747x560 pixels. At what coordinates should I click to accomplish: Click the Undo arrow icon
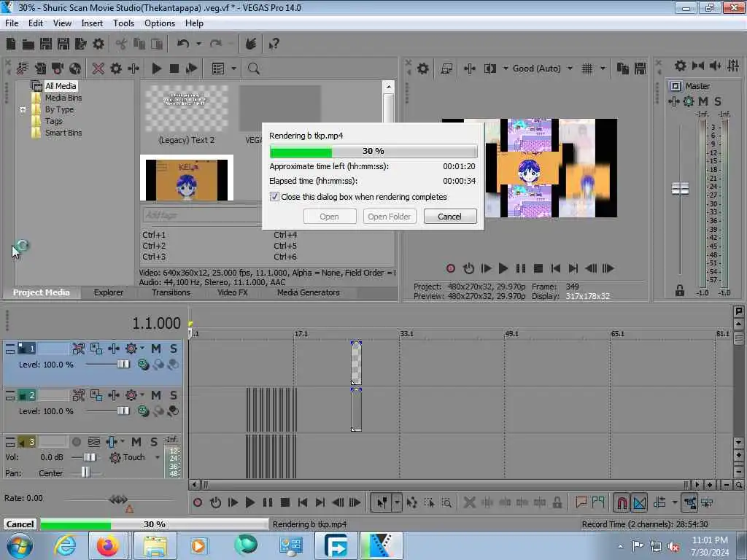pos(183,44)
